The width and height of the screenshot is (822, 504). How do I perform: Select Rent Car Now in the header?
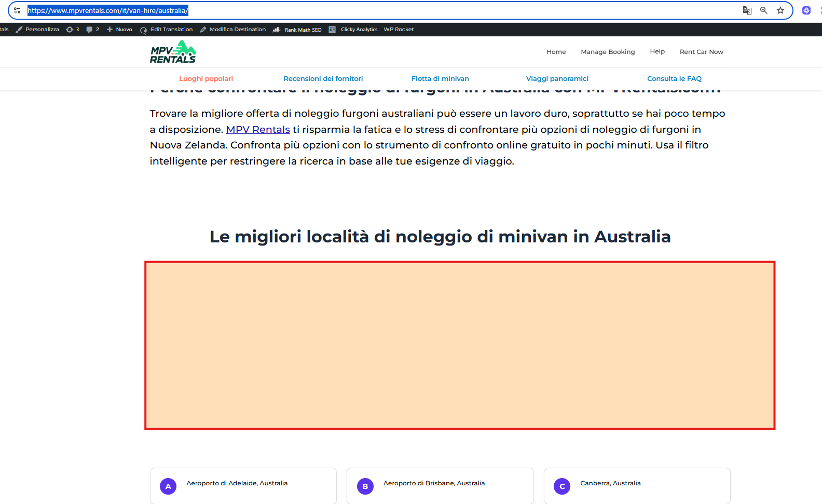(701, 52)
